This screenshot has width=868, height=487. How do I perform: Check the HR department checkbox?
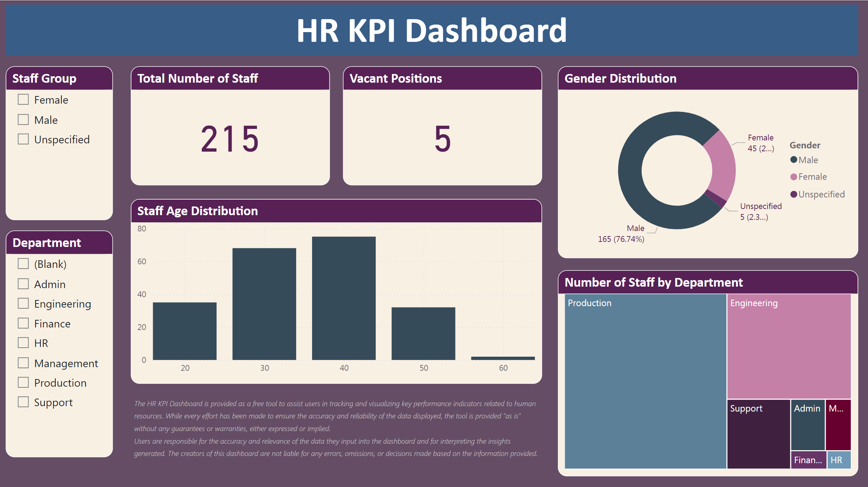point(23,343)
